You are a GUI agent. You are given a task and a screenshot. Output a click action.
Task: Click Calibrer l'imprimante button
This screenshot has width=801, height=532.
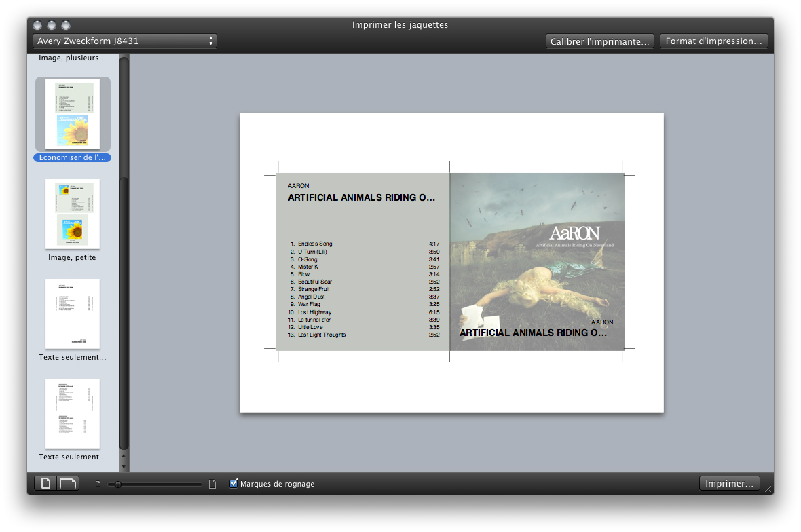(599, 41)
